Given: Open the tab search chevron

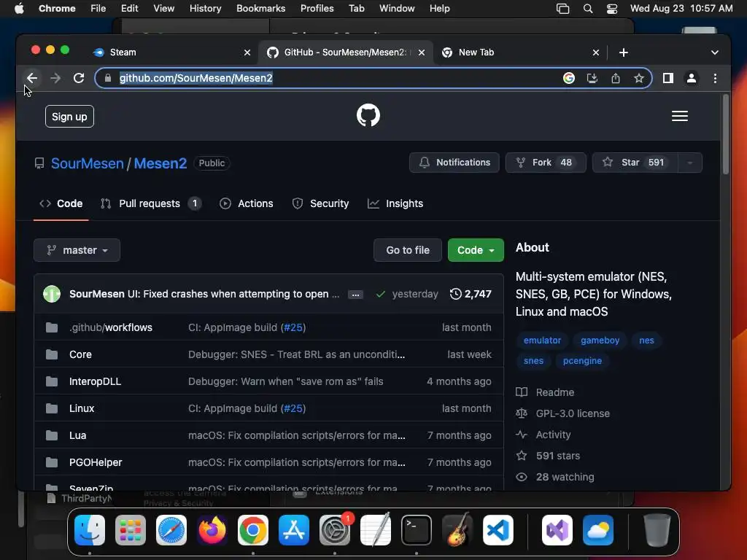Looking at the screenshot, I should tap(715, 52).
